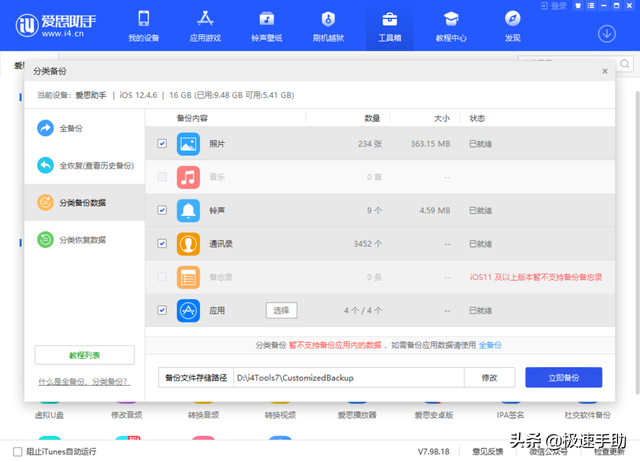The height and width of the screenshot is (462, 640).
Task: Click the 状态 column header
Action: 477,118
